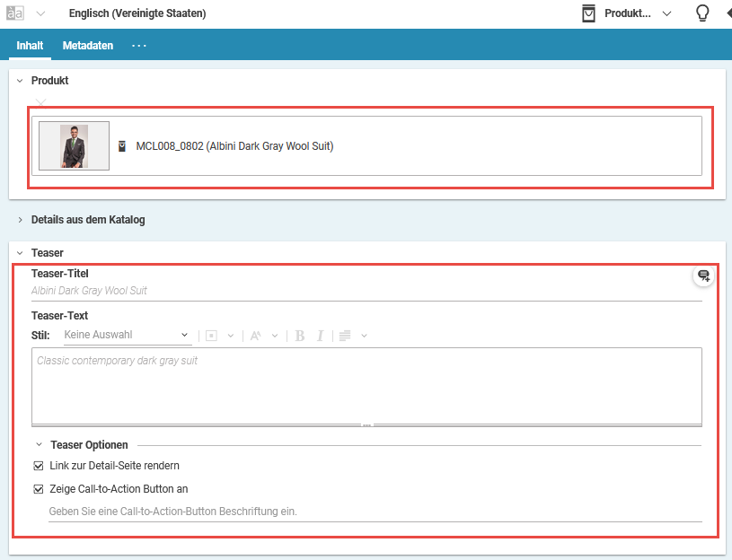Click the font size icon in toolbar
The width and height of the screenshot is (732, 560).
click(256, 336)
